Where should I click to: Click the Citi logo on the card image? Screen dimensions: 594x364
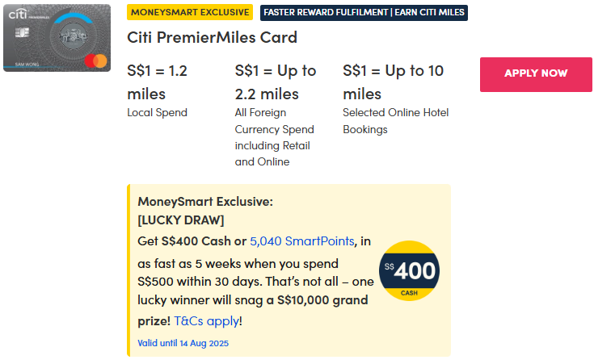click(19, 16)
